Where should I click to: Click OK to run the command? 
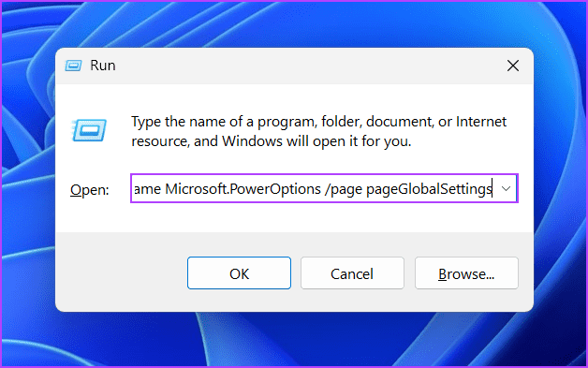coord(239,273)
